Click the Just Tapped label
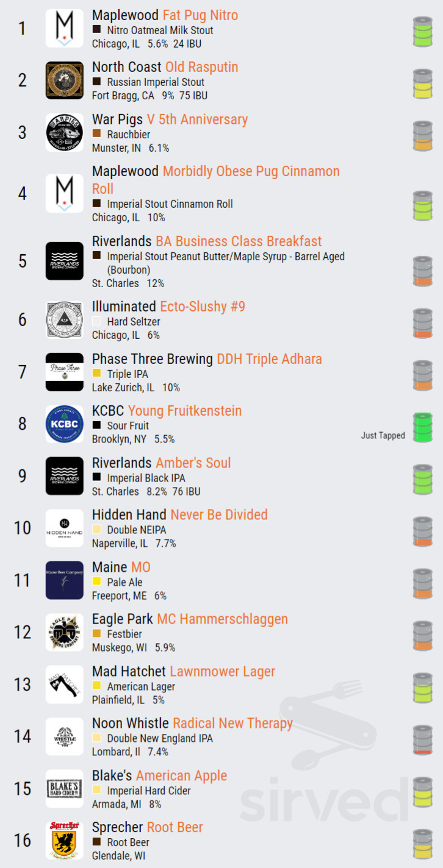Viewport: 443px width, 868px height. pos(383,435)
